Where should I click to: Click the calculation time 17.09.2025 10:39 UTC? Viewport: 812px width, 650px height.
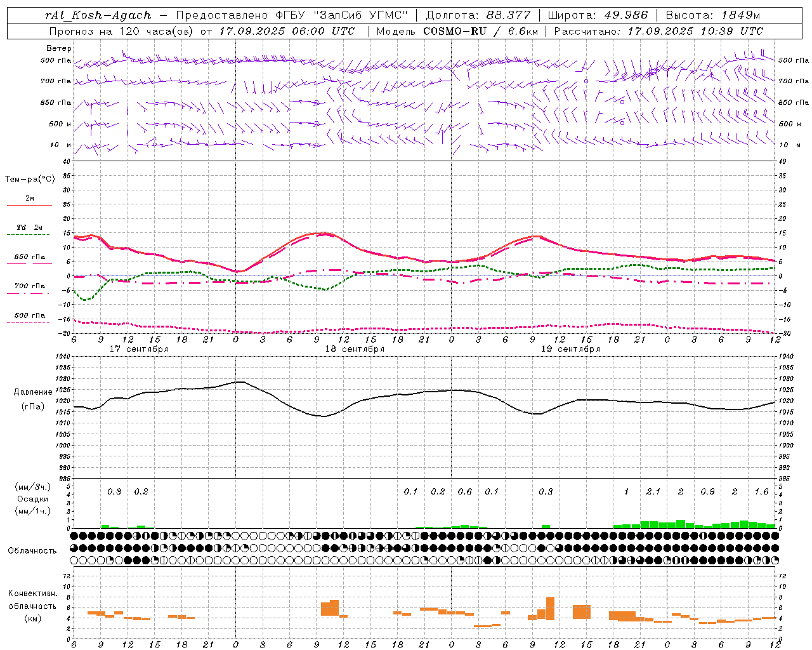[x=695, y=31]
